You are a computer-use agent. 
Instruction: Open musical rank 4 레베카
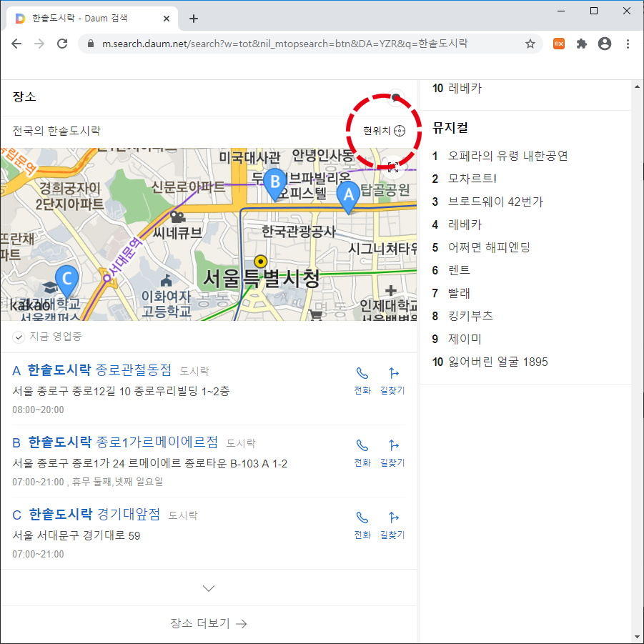[465, 224]
